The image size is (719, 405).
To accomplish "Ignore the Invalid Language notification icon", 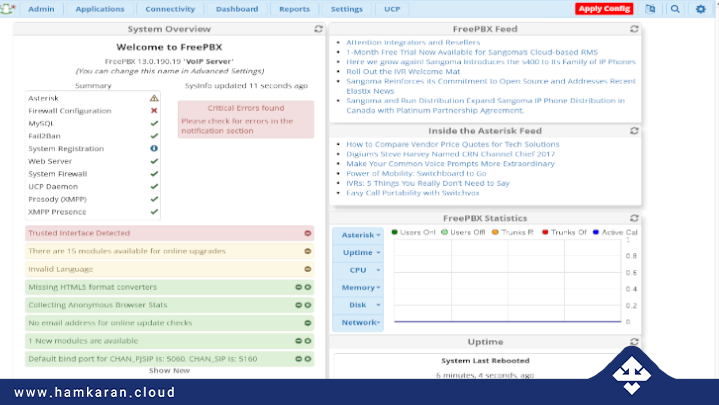I will (x=308, y=269).
